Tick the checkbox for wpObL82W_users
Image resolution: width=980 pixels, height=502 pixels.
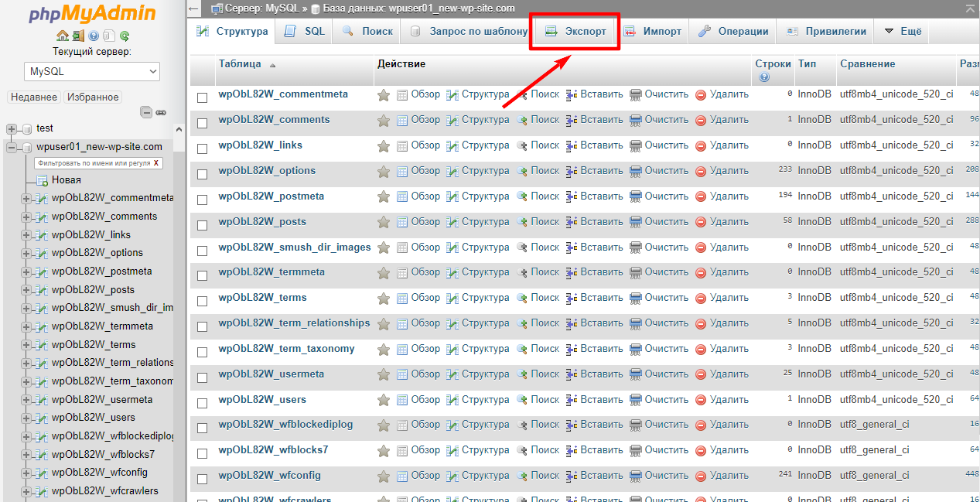(203, 403)
